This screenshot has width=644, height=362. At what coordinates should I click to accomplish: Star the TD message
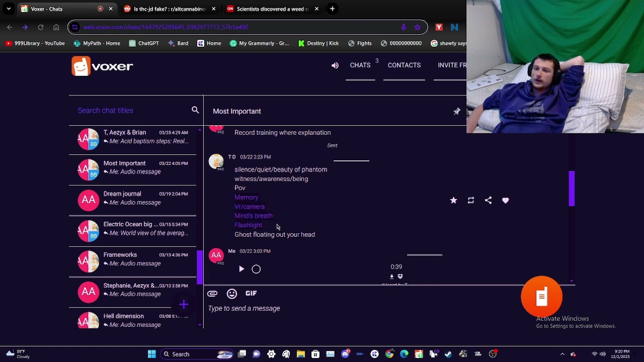[453, 200]
